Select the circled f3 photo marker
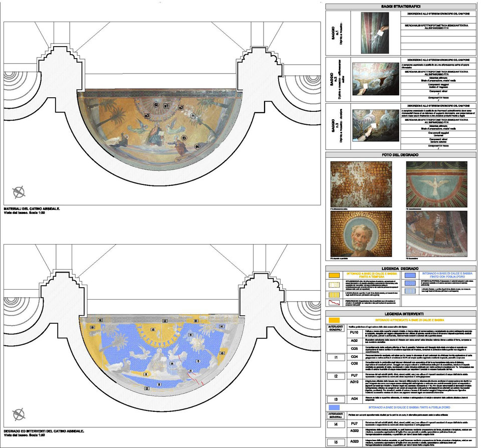The width and height of the screenshot is (481, 448). 184,138
